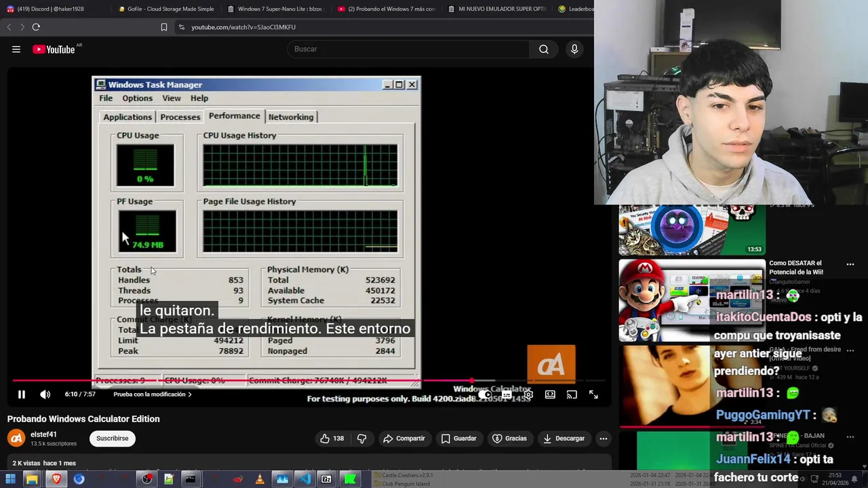Open options for the bottom suggested video
Screen dimensions: 868x488
coord(850,436)
